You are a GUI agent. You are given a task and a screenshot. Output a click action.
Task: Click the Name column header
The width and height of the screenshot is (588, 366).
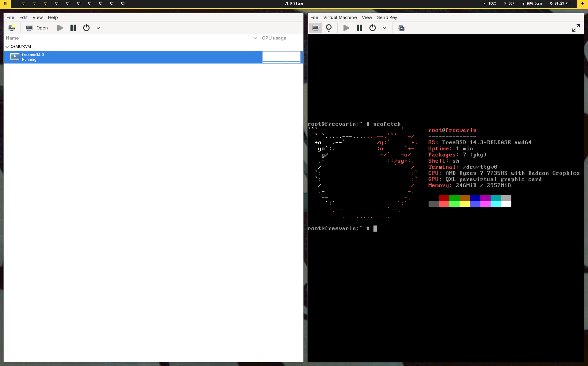click(x=132, y=38)
